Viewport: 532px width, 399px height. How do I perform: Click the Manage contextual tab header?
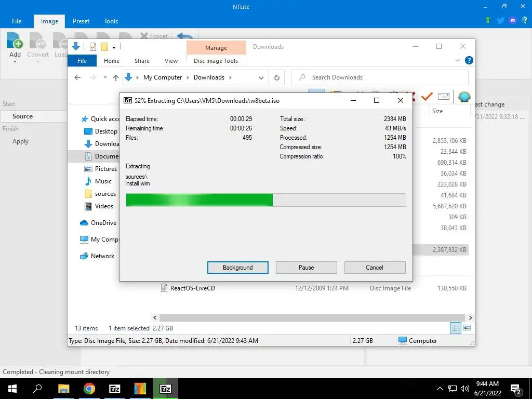216,48
